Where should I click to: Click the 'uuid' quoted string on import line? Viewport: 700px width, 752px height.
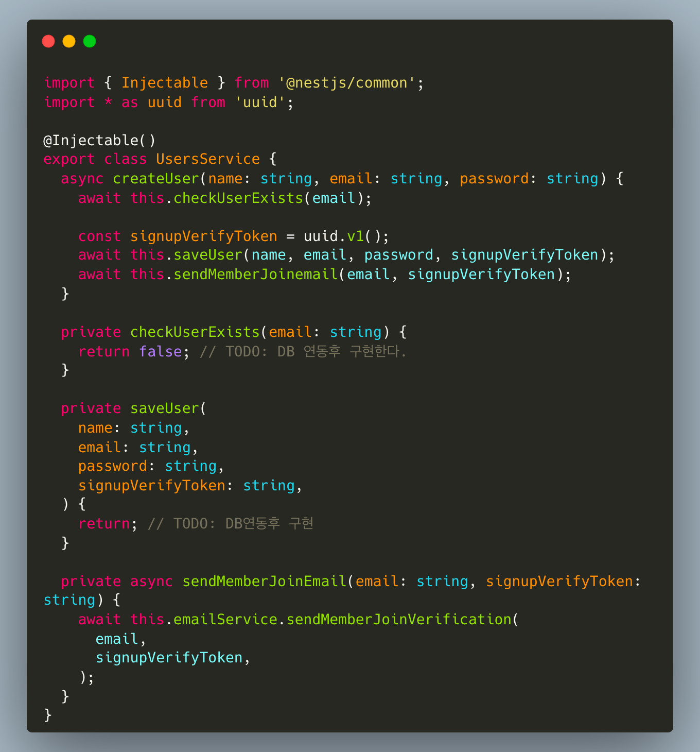(260, 102)
